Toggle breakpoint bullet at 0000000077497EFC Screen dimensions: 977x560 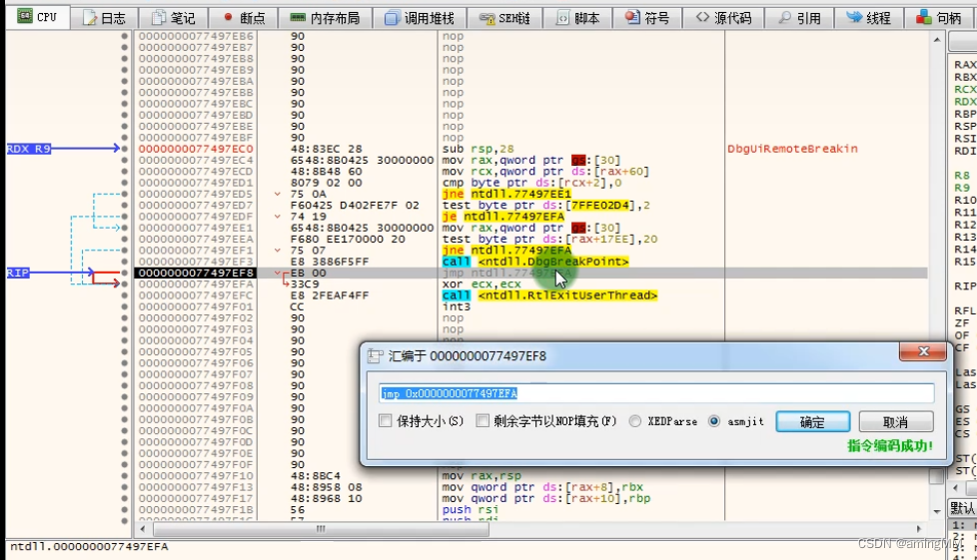(125, 295)
